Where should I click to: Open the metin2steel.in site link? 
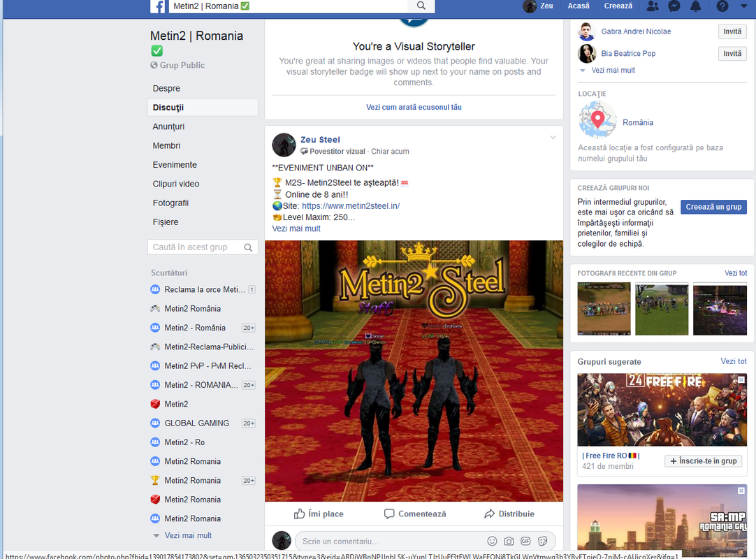(351, 206)
